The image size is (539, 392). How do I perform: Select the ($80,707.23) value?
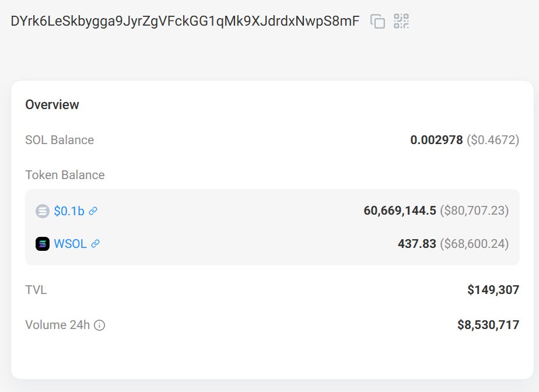click(x=474, y=211)
